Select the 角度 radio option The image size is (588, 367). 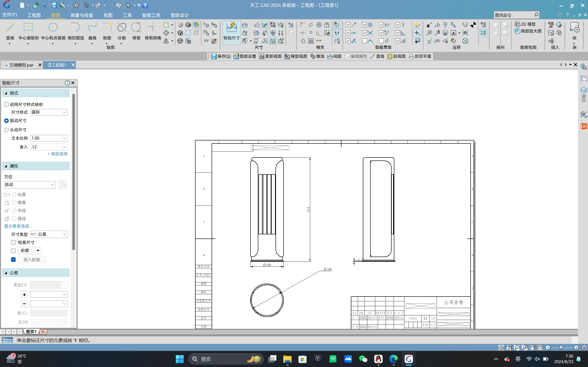14,203
